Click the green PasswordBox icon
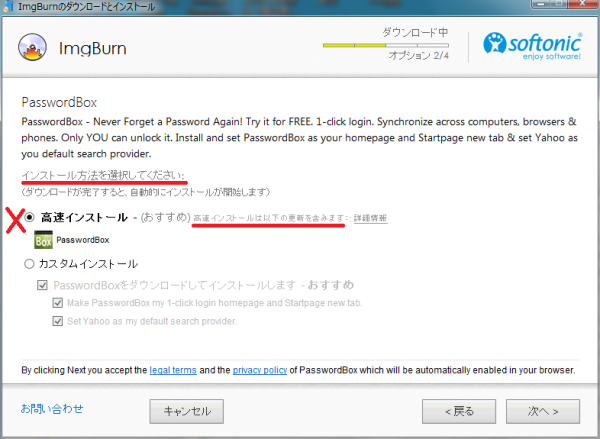 click(x=43, y=240)
